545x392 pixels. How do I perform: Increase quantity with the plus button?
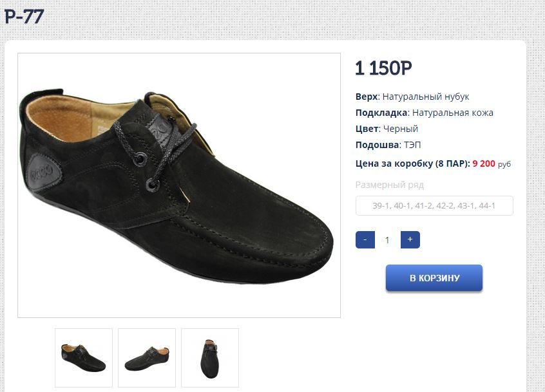[x=410, y=239]
